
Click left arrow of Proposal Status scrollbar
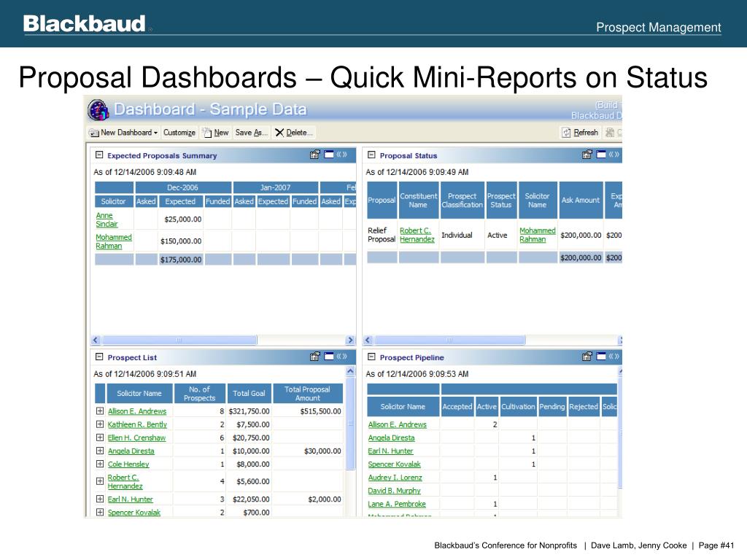(368, 340)
